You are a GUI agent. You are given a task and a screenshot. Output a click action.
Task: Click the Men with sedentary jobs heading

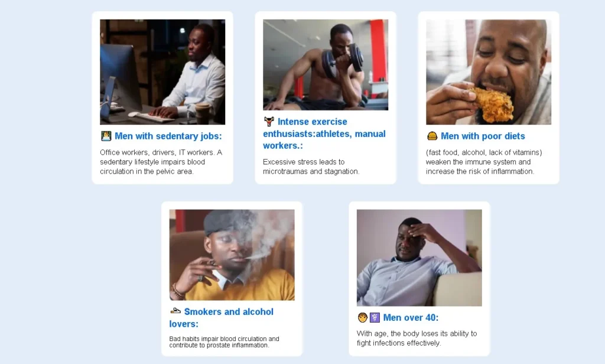(x=168, y=136)
